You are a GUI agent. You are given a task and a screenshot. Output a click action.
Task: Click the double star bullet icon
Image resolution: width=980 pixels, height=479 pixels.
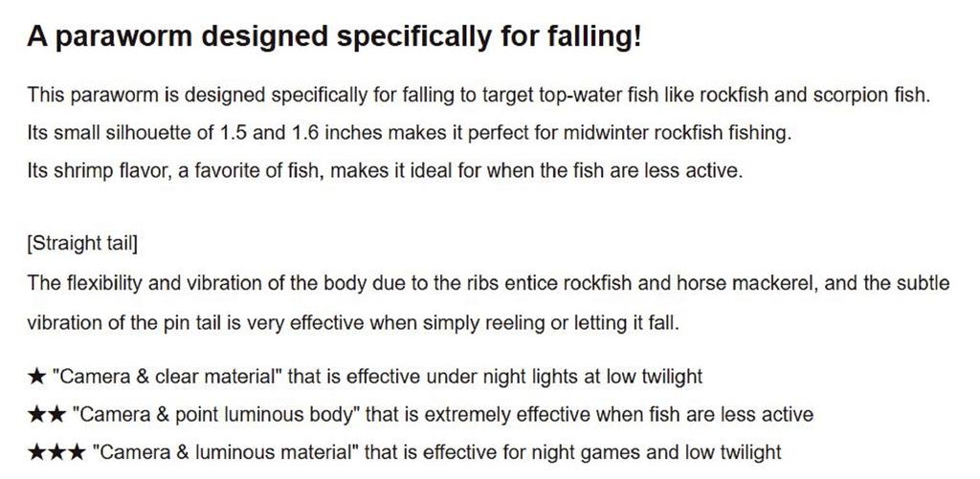point(46,414)
